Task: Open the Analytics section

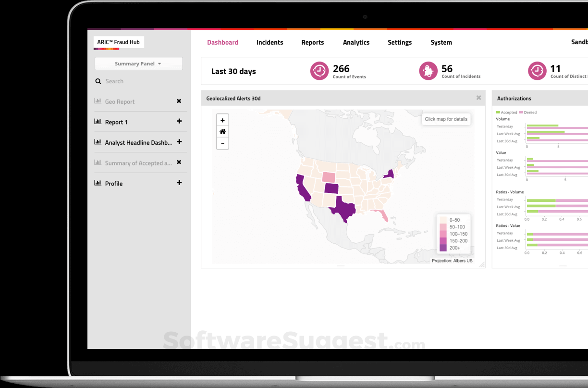Action: 356,42
